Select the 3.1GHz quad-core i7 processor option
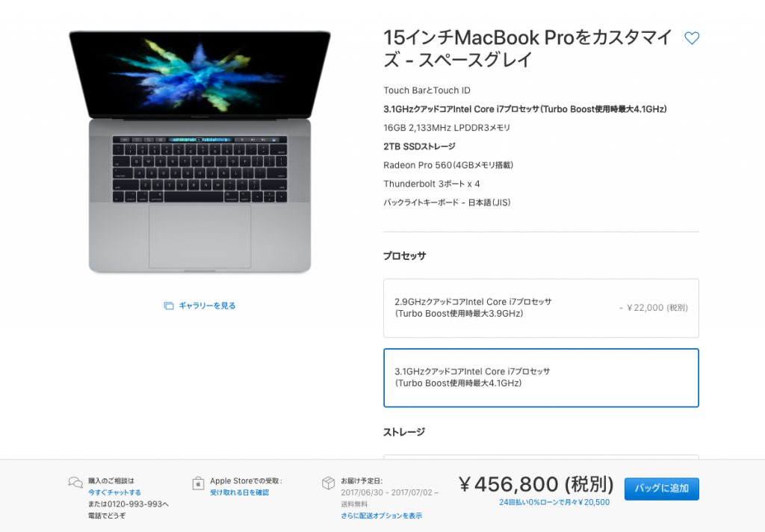This screenshot has width=765, height=532. tap(541, 378)
